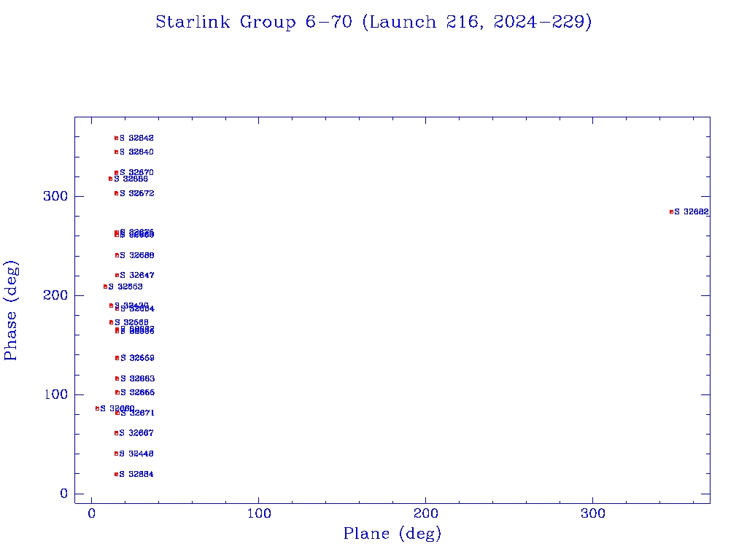The image size is (747, 560).
Task: Click the chart title "Starlink Group 6-70"
Action: (x=253, y=22)
